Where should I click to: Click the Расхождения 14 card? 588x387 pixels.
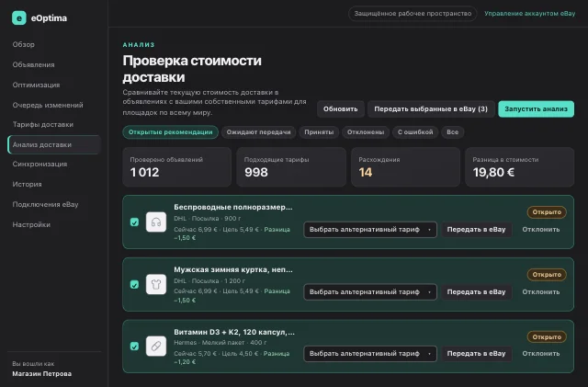[x=405, y=167]
